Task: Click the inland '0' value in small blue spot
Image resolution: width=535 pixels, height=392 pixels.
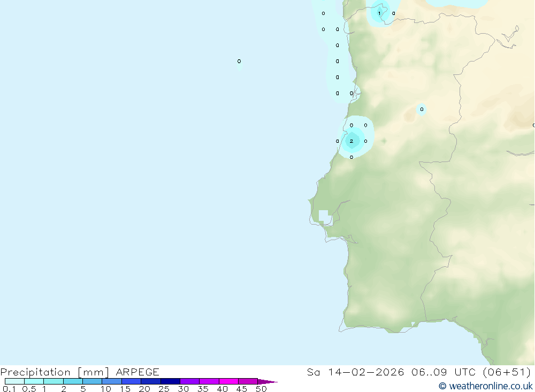Action: [x=422, y=109]
